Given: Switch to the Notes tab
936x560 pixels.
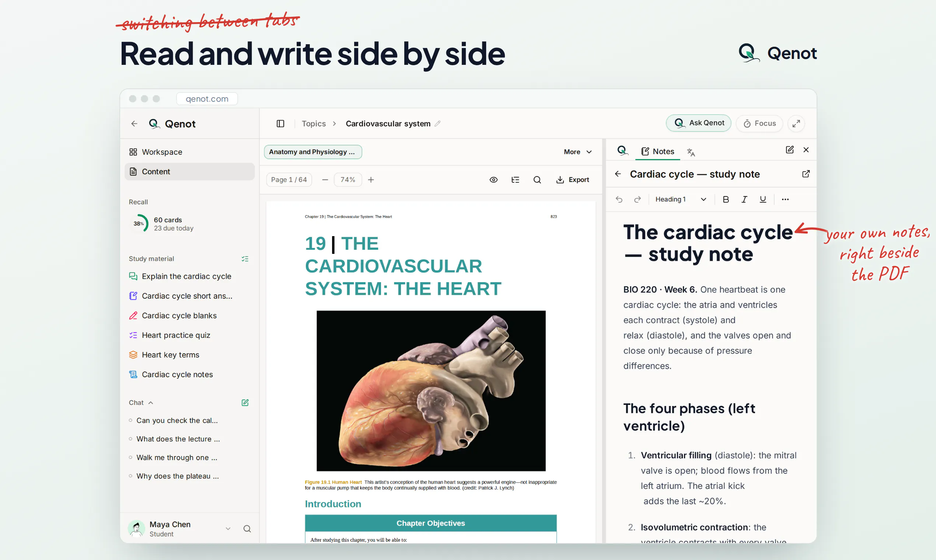Looking at the screenshot, I should click(x=657, y=152).
